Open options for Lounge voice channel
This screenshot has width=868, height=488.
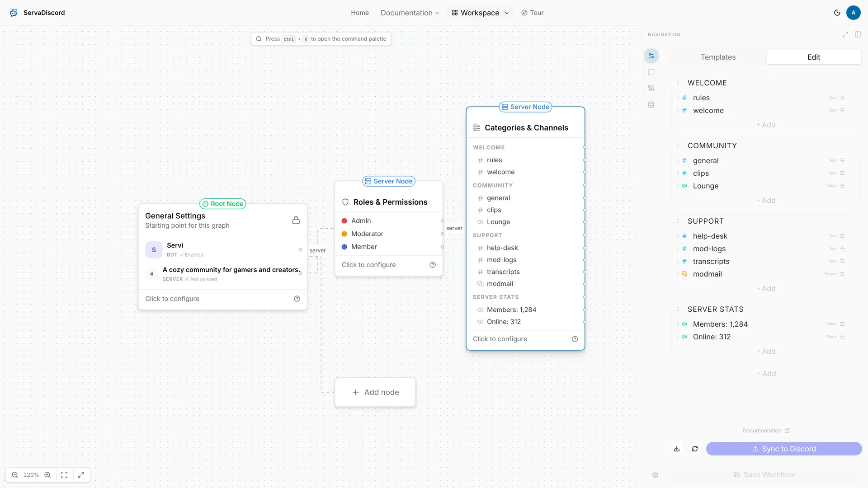coord(842,186)
